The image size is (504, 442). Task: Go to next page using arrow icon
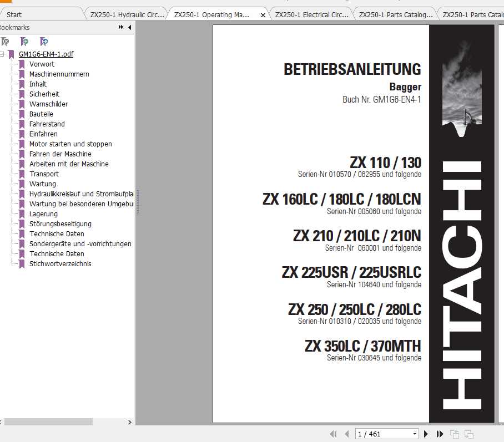click(x=425, y=434)
